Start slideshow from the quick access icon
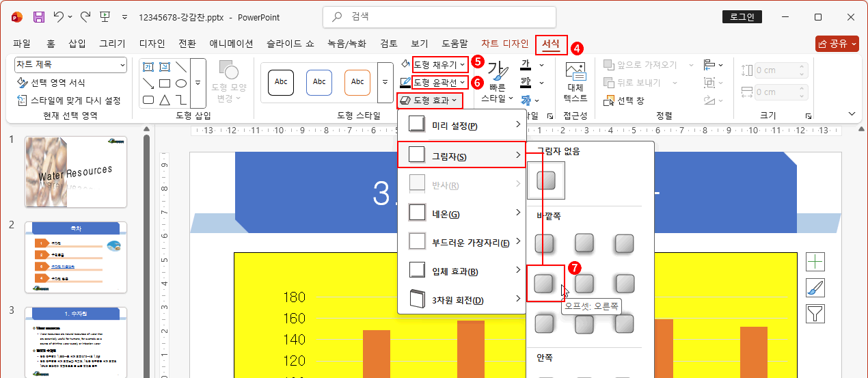This screenshot has height=378, width=868. coord(105,16)
